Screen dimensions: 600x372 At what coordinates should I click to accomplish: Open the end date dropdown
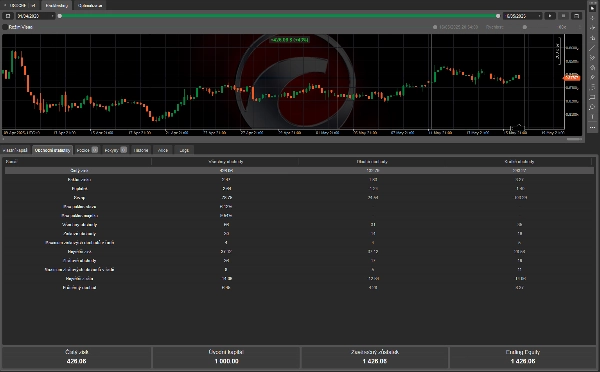pos(523,16)
